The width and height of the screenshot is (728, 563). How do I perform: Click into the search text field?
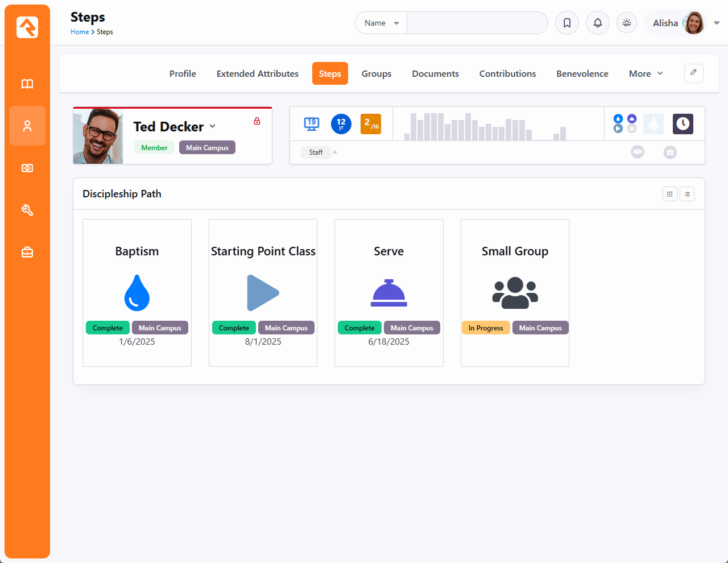pyautogui.click(x=477, y=23)
